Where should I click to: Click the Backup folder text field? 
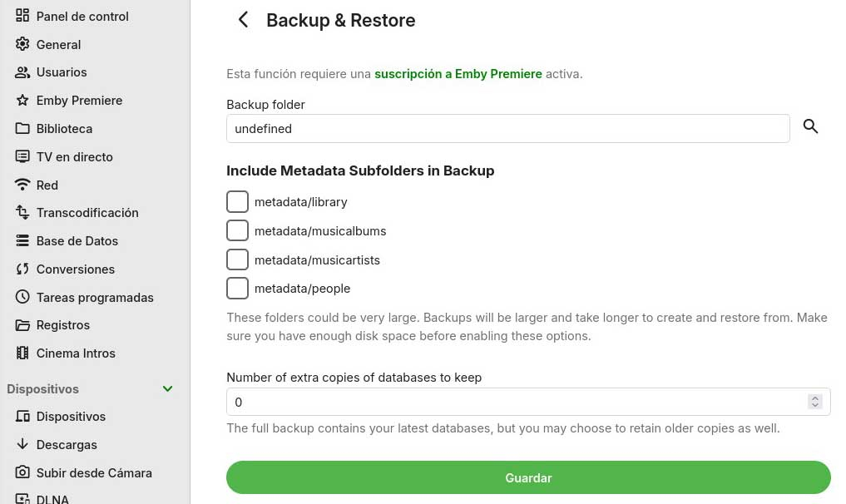507,129
